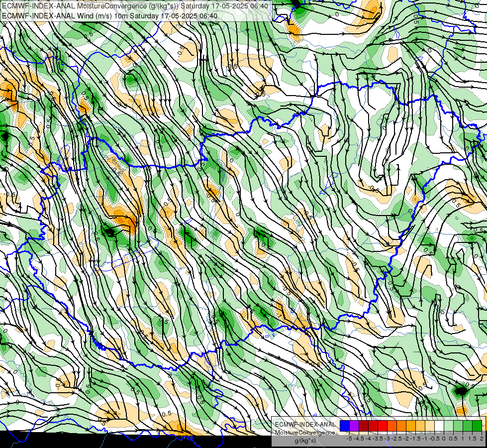
Task: Click the -4.5 tick label on legend
Action: click(359, 439)
